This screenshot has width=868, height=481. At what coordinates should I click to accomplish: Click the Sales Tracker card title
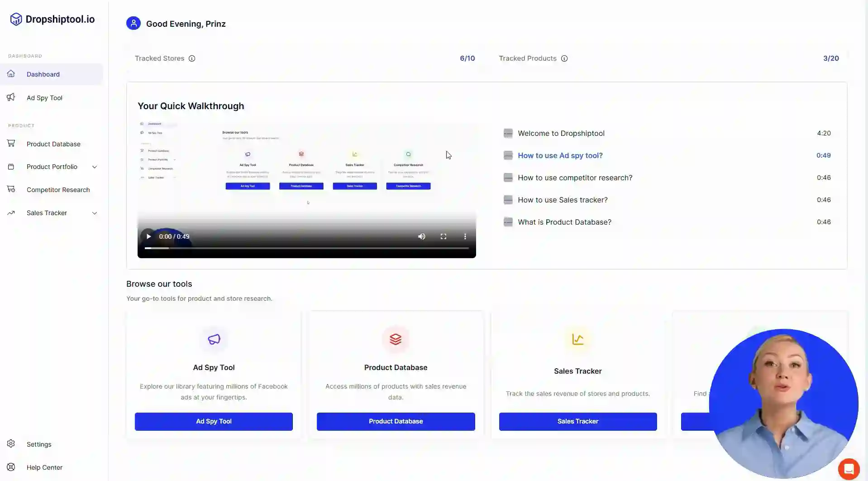577,371
